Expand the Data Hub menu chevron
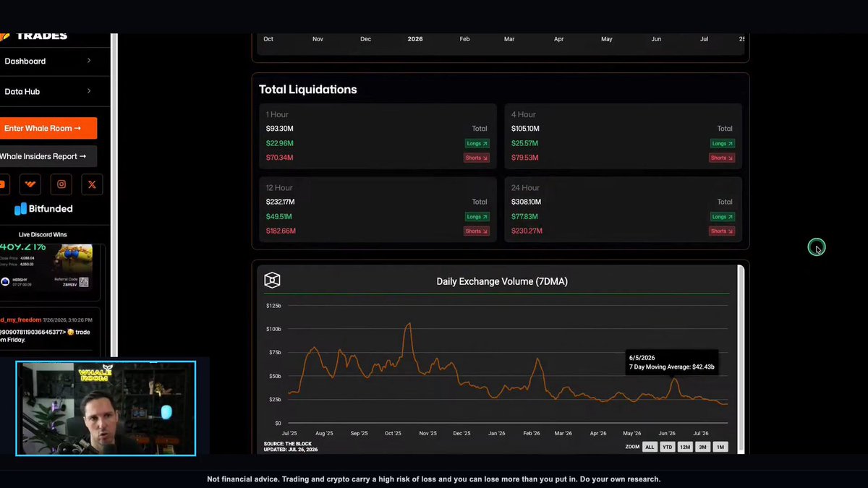Screen dimensions: 868x488 pyautogui.click(x=89, y=91)
